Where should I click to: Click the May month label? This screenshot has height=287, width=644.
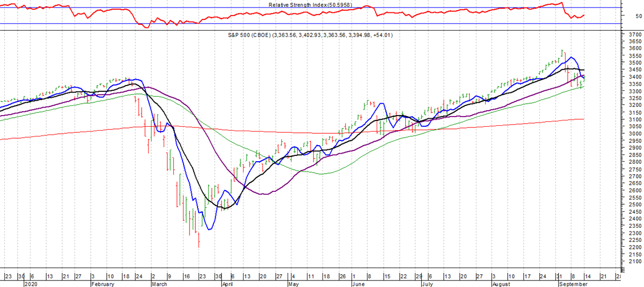click(292, 283)
